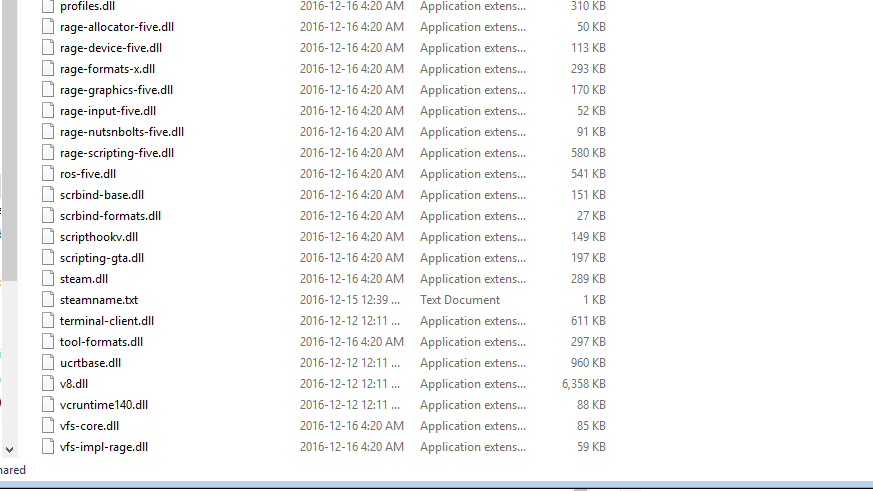Select the file name rage-graphics-five.dll
Image resolution: width=873 pixels, height=491 pixels.
(116, 90)
